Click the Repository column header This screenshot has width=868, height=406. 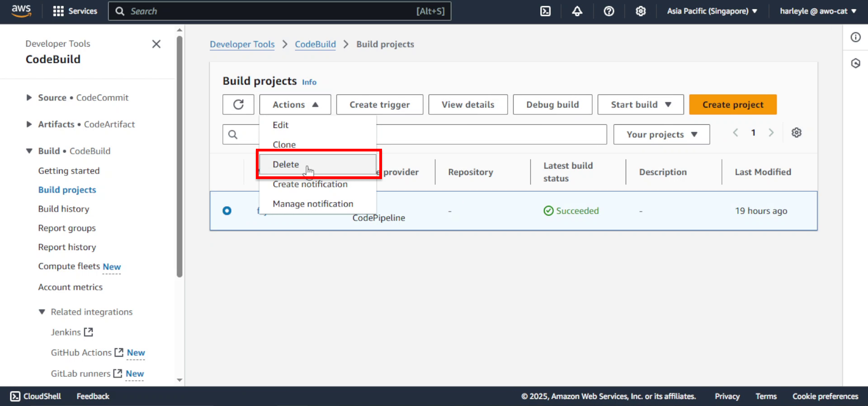pyautogui.click(x=471, y=172)
